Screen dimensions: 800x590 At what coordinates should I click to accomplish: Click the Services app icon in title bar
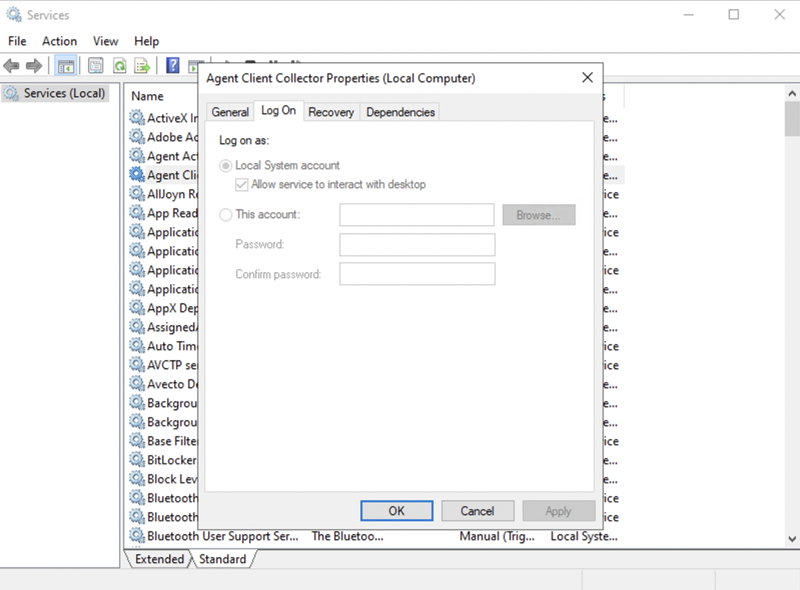14,15
